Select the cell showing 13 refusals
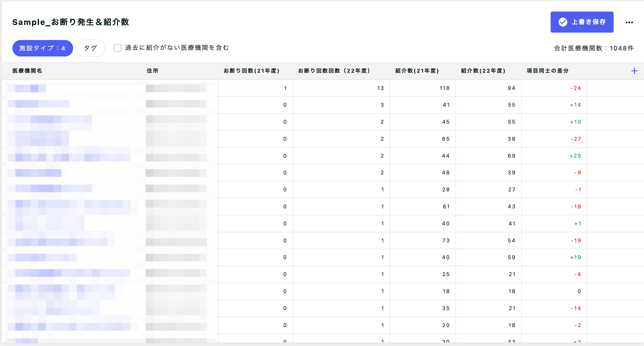 coord(380,88)
